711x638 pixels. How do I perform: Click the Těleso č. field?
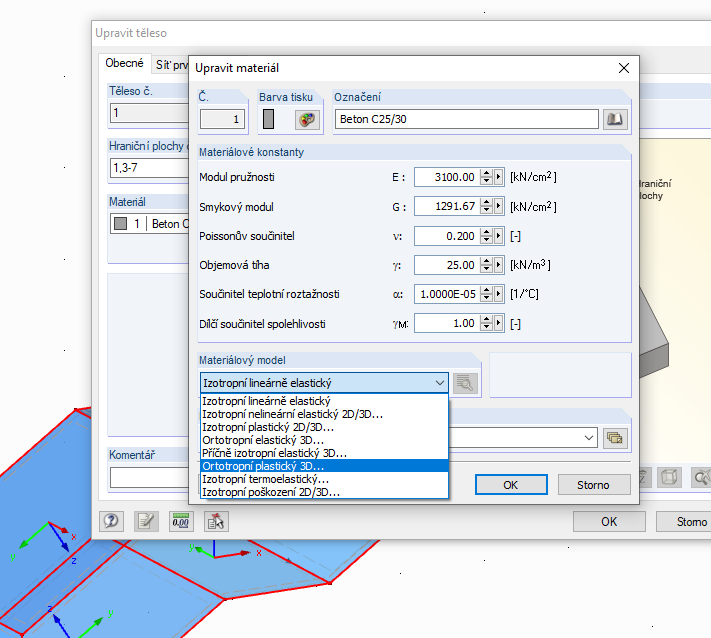149,113
